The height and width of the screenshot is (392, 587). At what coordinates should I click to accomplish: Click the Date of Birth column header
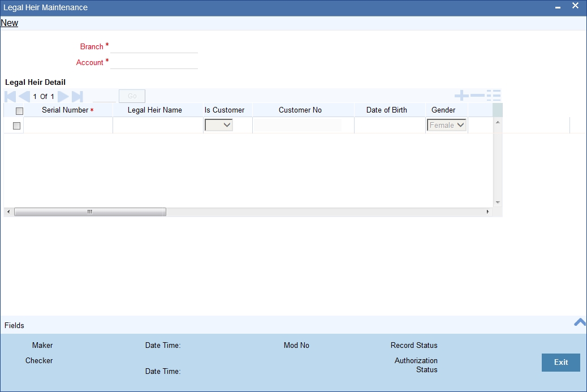(386, 110)
